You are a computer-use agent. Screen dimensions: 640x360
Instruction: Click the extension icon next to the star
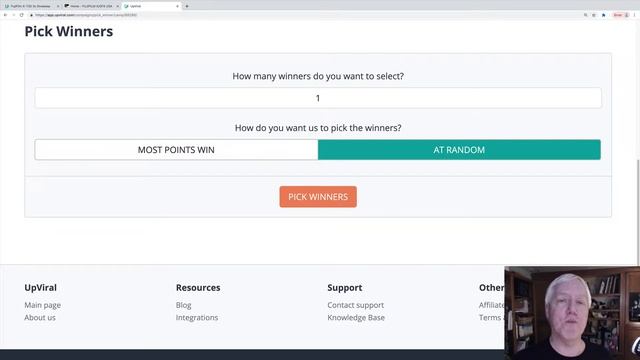[x=604, y=15]
